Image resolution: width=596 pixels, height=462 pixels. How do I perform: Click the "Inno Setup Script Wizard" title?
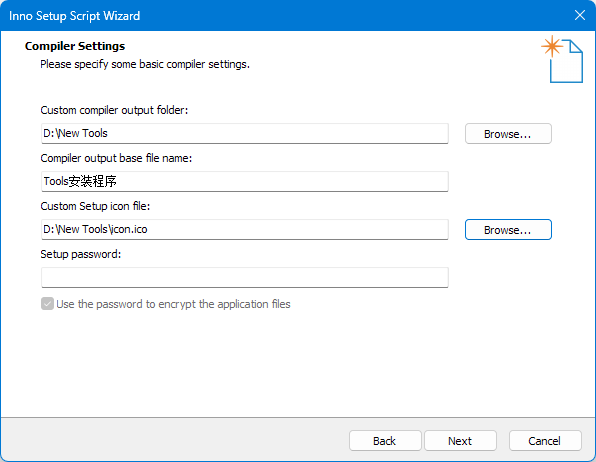click(x=74, y=16)
